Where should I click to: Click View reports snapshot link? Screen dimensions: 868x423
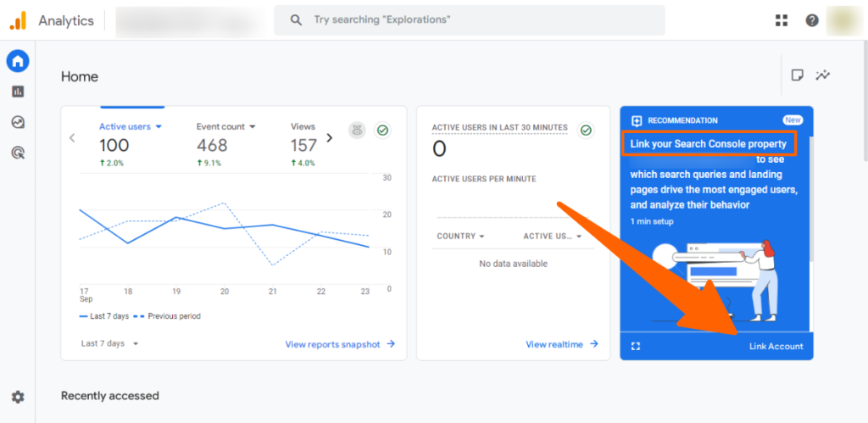click(x=340, y=344)
